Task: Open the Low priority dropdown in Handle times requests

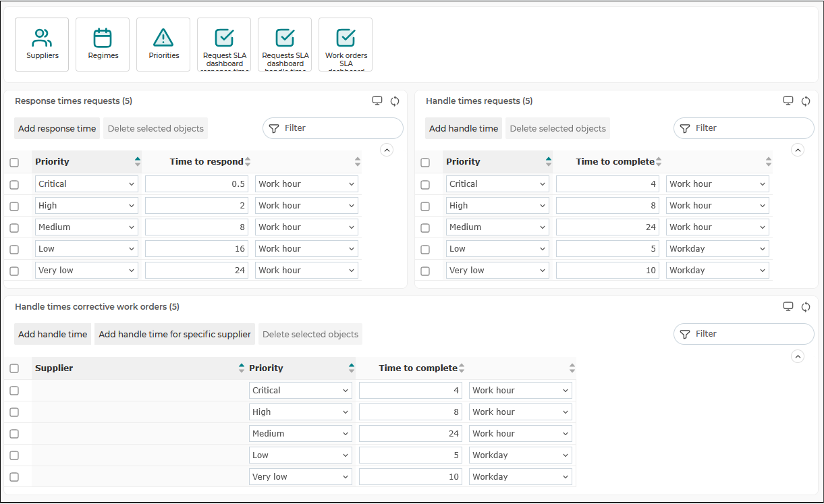Action: (x=497, y=249)
